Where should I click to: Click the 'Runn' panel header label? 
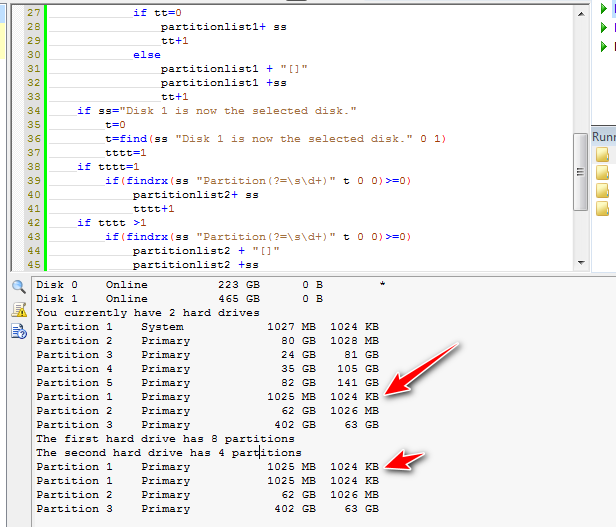[x=604, y=137]
